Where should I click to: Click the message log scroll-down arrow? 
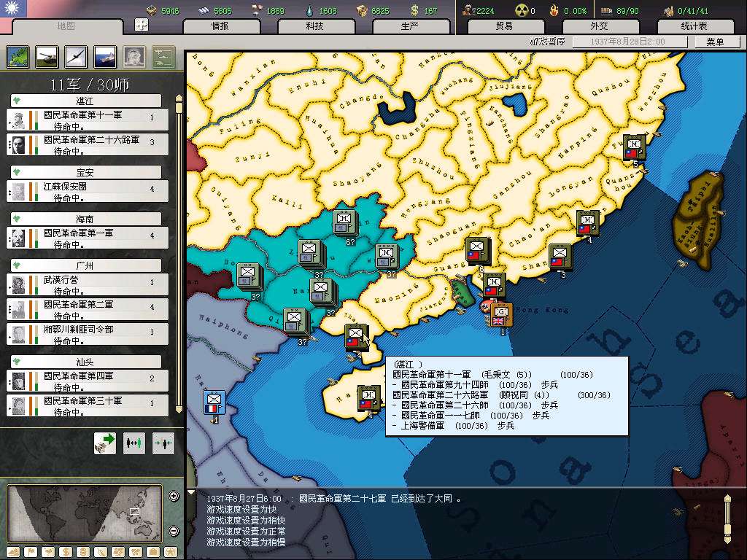[727, 540]
